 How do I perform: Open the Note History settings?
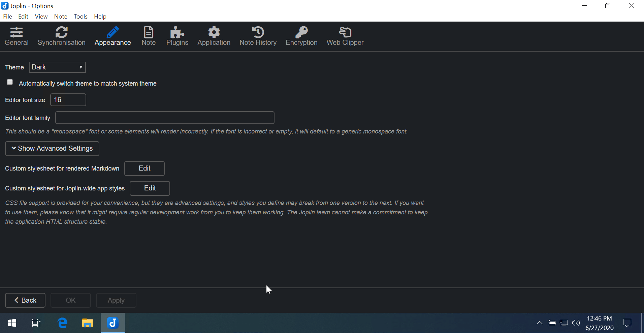[x=258, y=36]
